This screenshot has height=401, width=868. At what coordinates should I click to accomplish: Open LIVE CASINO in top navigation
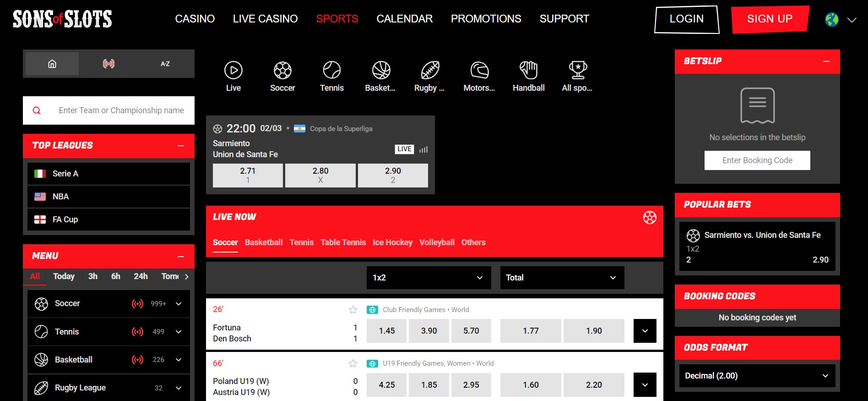pyautogui.click(x=265, y=19)
